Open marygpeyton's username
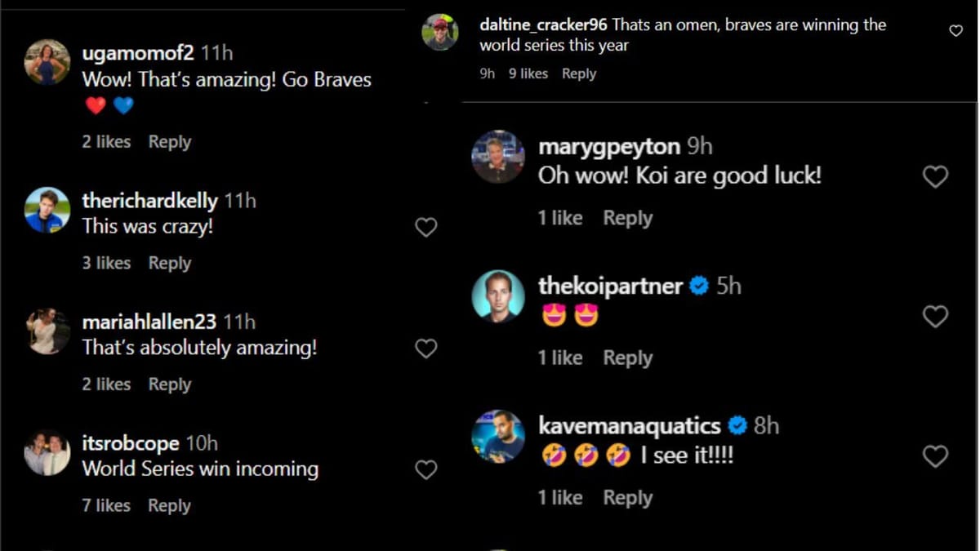The height and width of the screenshot is (551, 980). coord(608,147)
